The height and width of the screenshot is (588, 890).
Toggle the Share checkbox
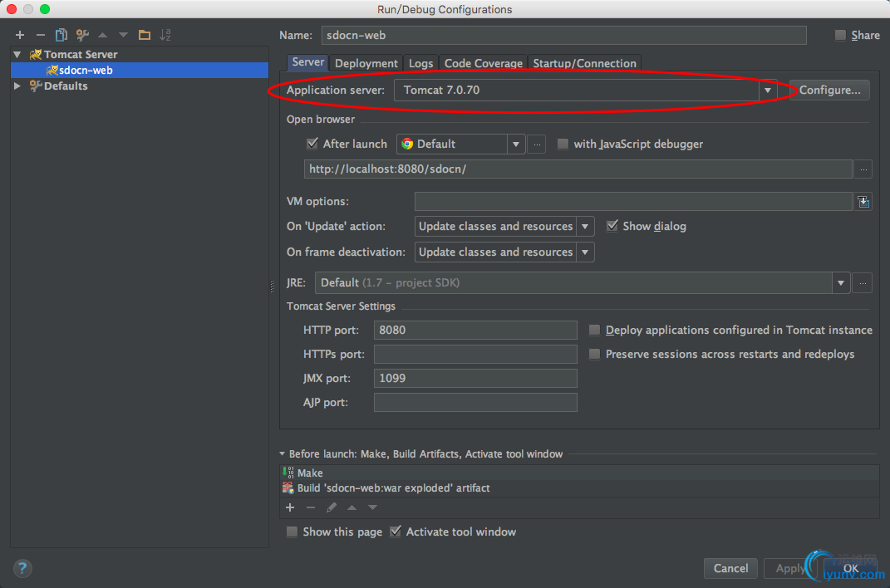coord(840,35)
